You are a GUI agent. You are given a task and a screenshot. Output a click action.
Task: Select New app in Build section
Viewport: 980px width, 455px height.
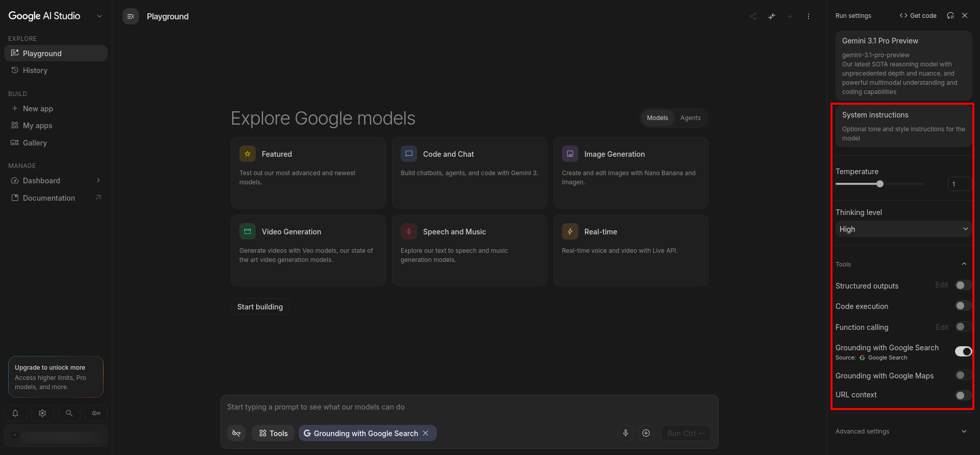coord(56,108)
